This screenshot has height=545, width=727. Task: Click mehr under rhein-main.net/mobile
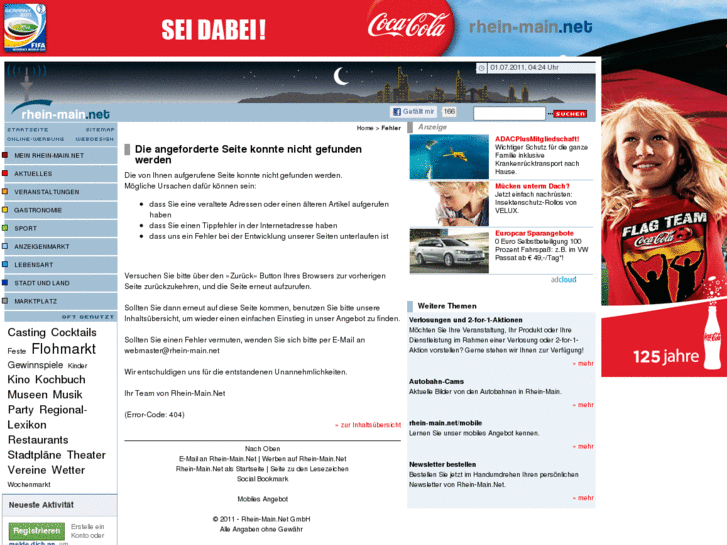(583, 447)
